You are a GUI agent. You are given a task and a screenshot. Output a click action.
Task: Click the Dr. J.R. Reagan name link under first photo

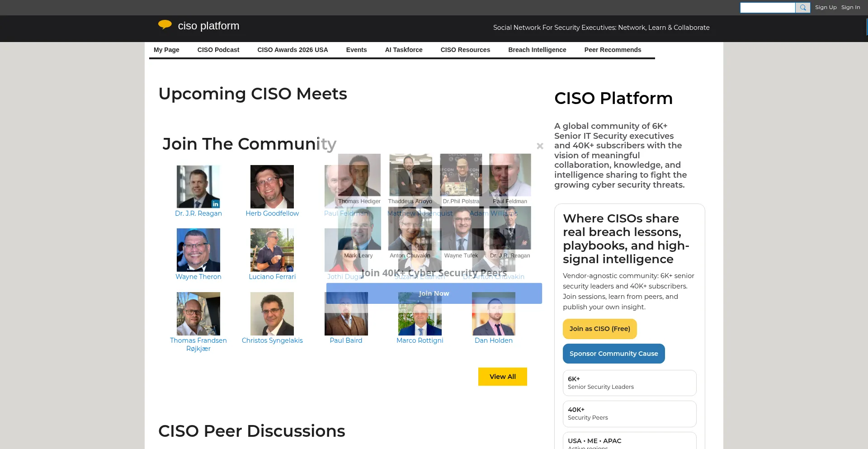pyautogui.click(x=198, y=213)
